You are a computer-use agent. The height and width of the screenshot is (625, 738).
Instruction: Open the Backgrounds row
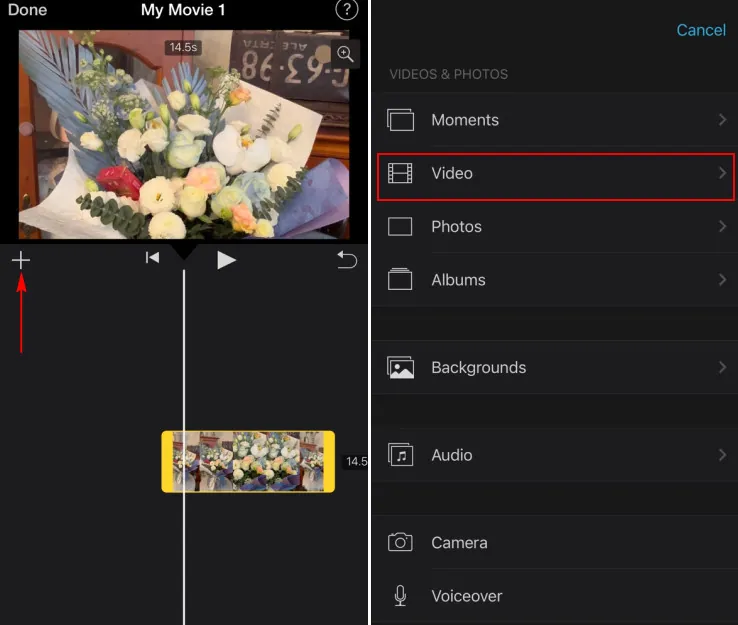pyautogui.click(x=555, y=368)
